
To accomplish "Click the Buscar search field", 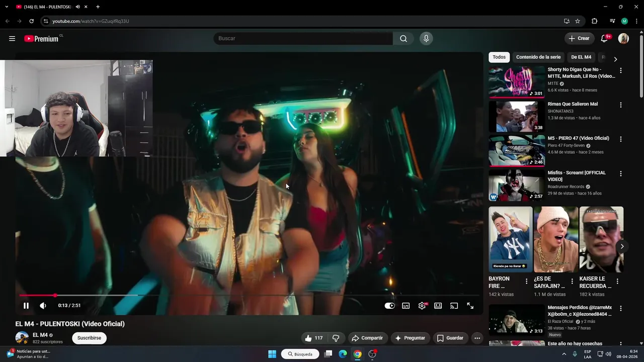I will point(303,39).
